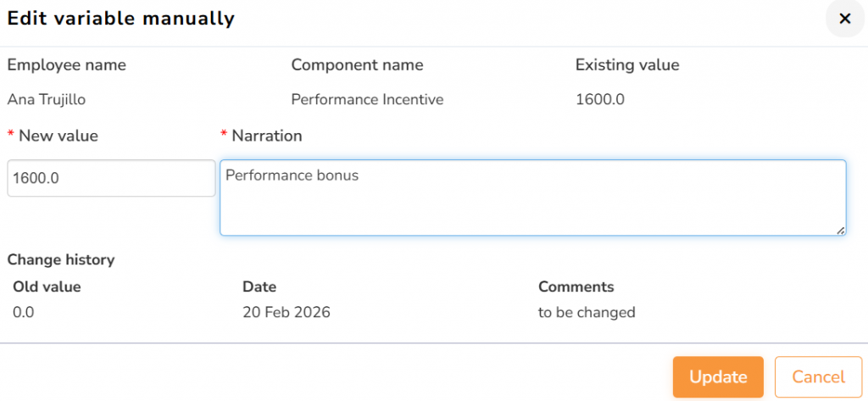Click the New value field label

(x=58, y=136)
